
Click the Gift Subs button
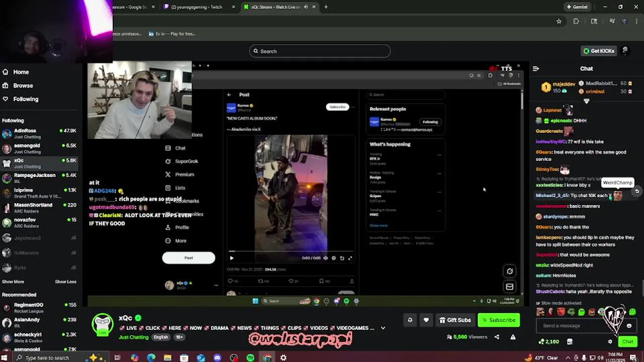pos(455,320)
